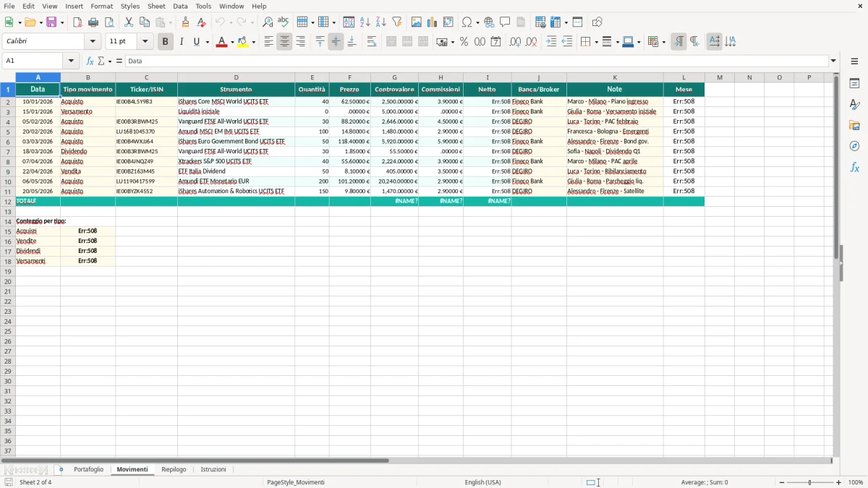Image resolution: width=868 pixels, height=488 pixels.
Task: Click the Clear Direct Formatting icon
Action: [201, 22]
